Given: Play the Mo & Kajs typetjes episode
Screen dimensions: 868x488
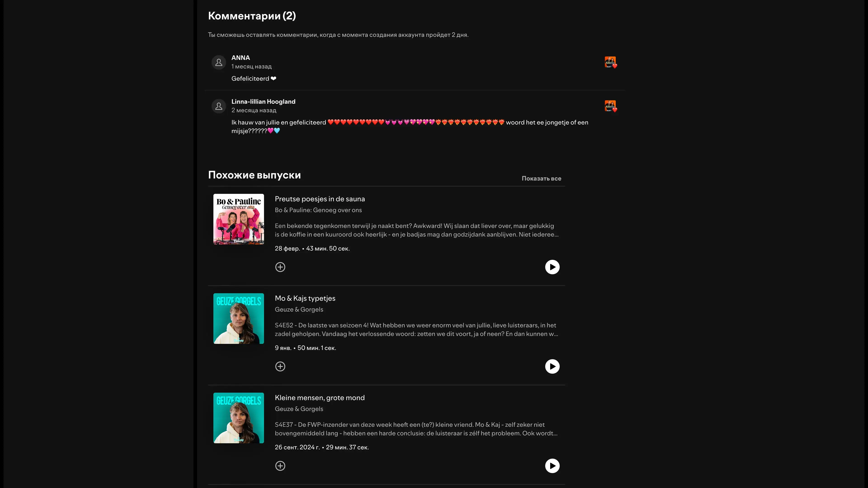Looking at the screenshot, I should [x=552, y=366].
